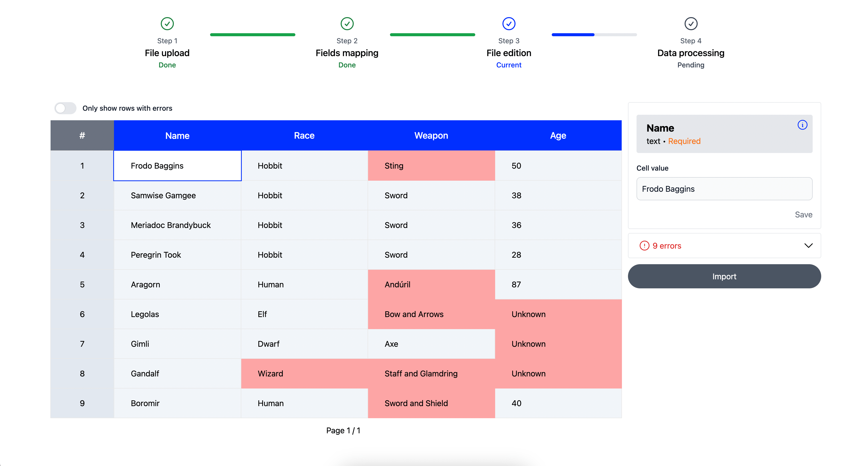Select the Weapon column header
868x466 pixels.
[431, 135]
